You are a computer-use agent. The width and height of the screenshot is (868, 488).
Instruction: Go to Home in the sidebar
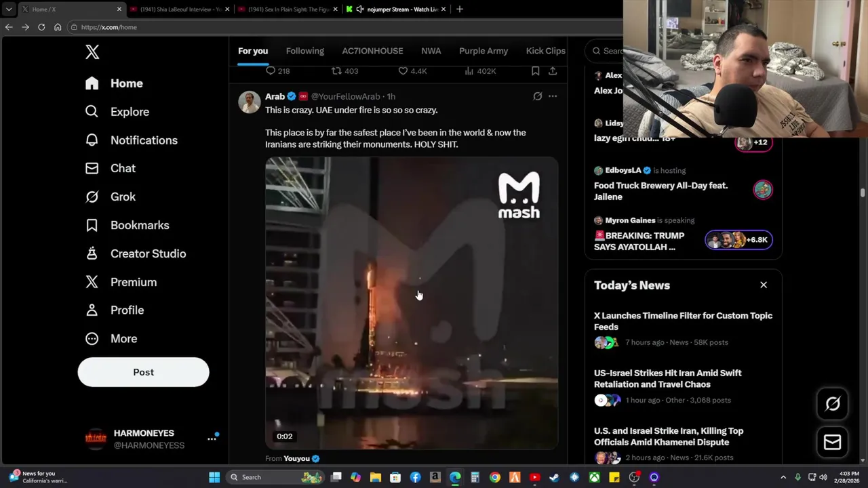click(x=114, y=83)
